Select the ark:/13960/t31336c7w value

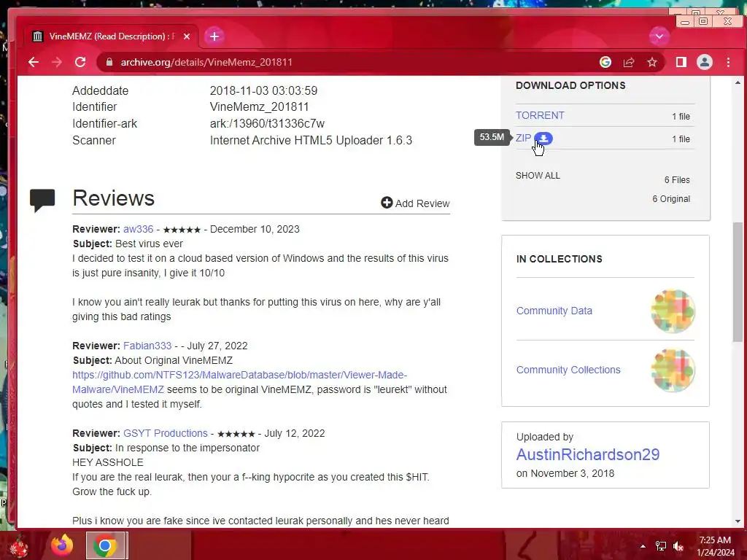point(267,124)
